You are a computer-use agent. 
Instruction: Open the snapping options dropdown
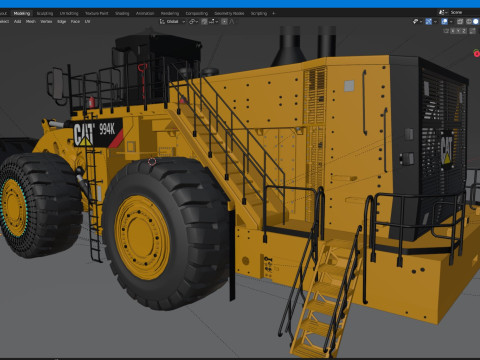(x=213, y=21)
